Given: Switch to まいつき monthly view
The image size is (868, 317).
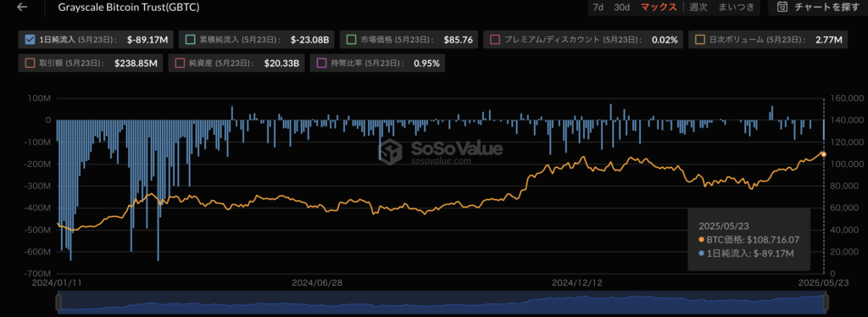Looking at the screenshot, I should tap(736, 7).
